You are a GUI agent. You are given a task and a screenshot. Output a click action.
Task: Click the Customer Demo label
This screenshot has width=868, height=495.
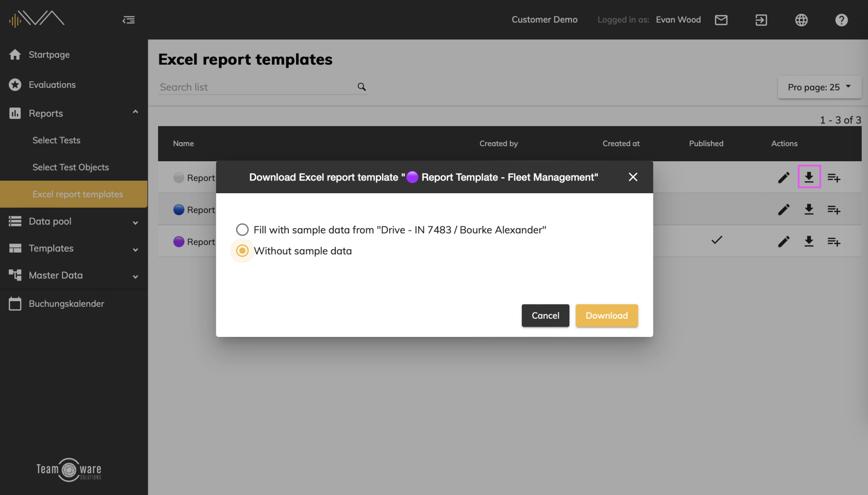[x=545, y=20]
